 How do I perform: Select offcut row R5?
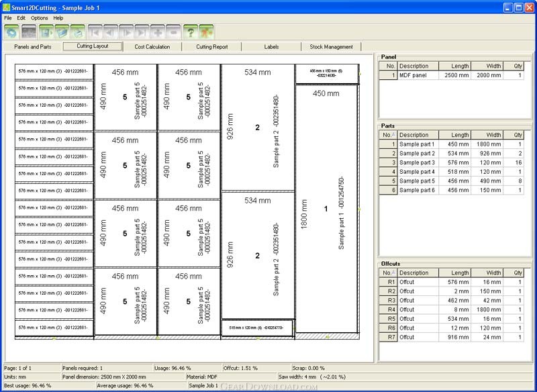tap(451, 319)
